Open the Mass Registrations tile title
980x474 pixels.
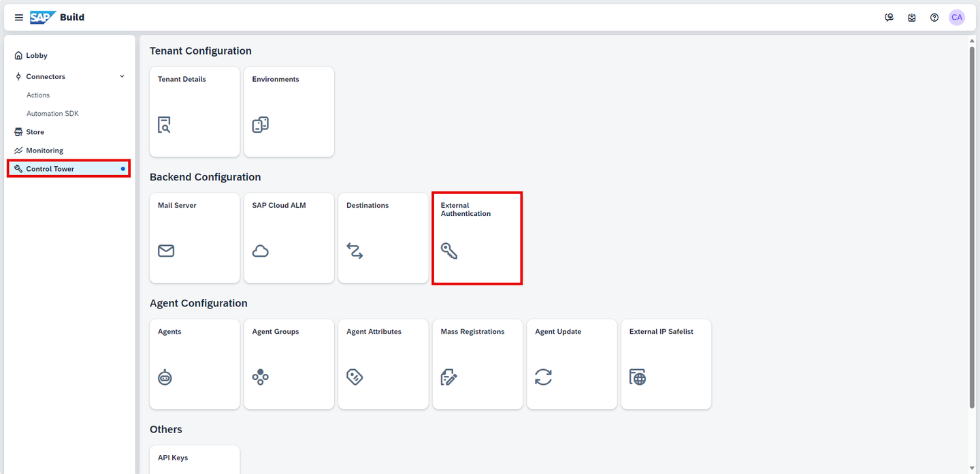(x=472, y=332)
